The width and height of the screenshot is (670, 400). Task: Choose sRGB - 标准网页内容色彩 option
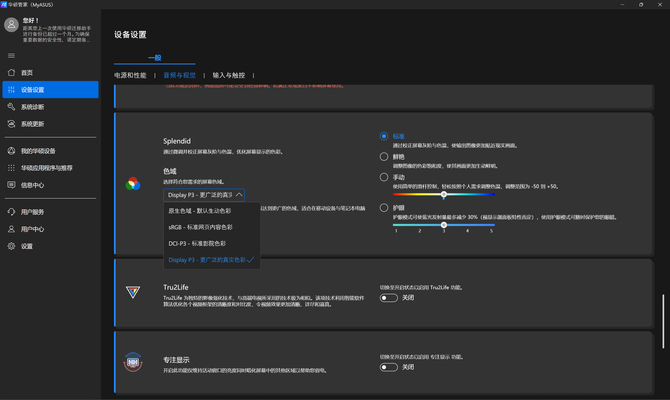point(212,227)
